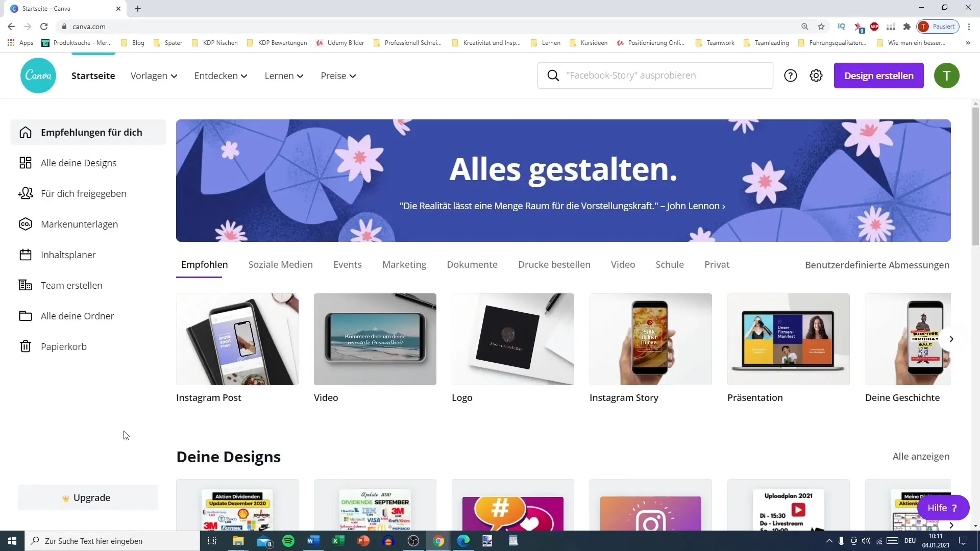
Task: Select the Logo design thumbnail
Action: (x=513, y=339)
